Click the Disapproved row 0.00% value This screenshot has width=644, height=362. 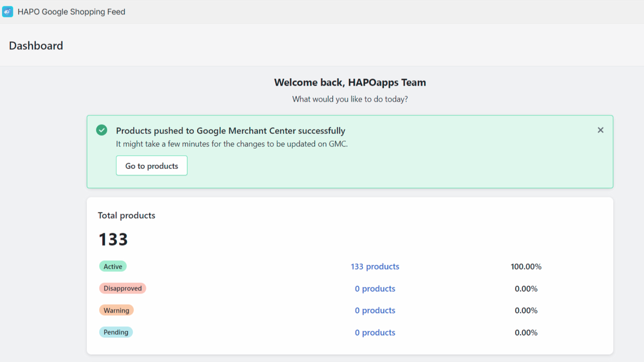click(526, 289)
